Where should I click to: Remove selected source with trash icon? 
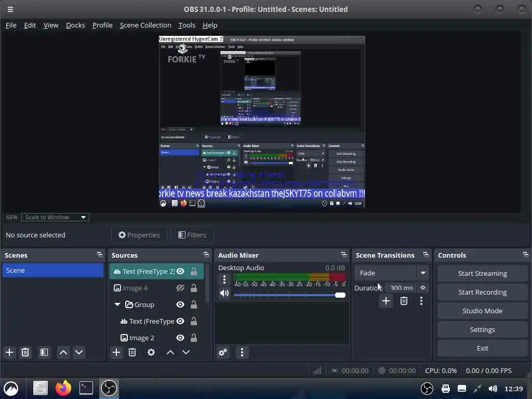132,352
